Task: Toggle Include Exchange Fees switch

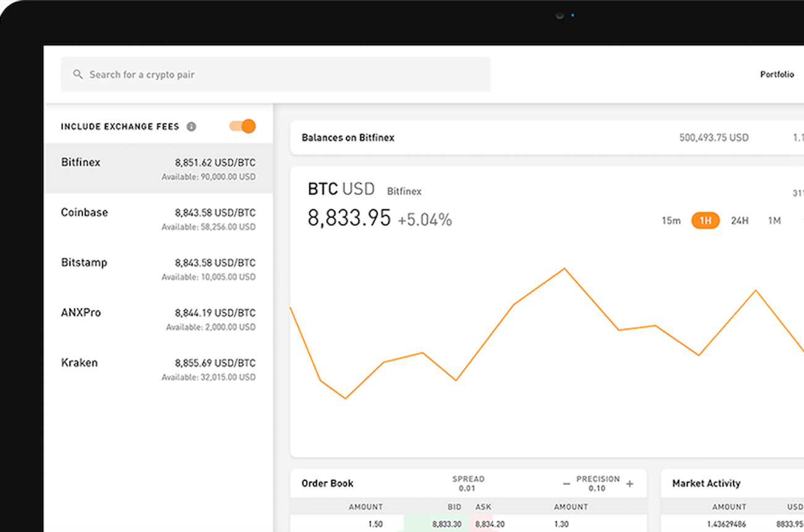Action: point(242,126)
